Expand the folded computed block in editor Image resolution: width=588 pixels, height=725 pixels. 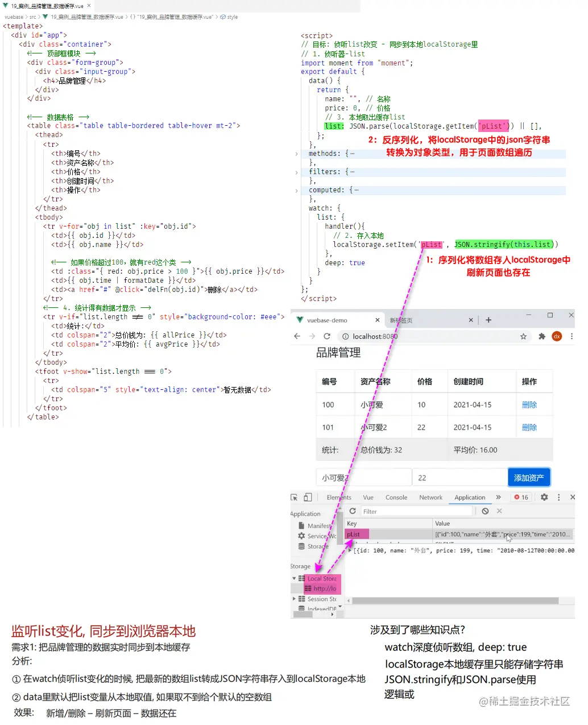(296, 190)
